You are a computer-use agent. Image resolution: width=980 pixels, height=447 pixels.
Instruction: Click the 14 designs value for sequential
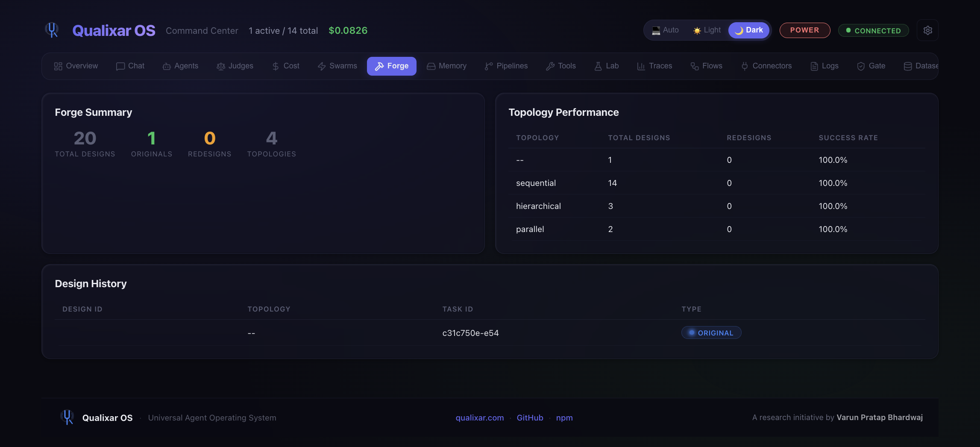[x=612, y=183]
